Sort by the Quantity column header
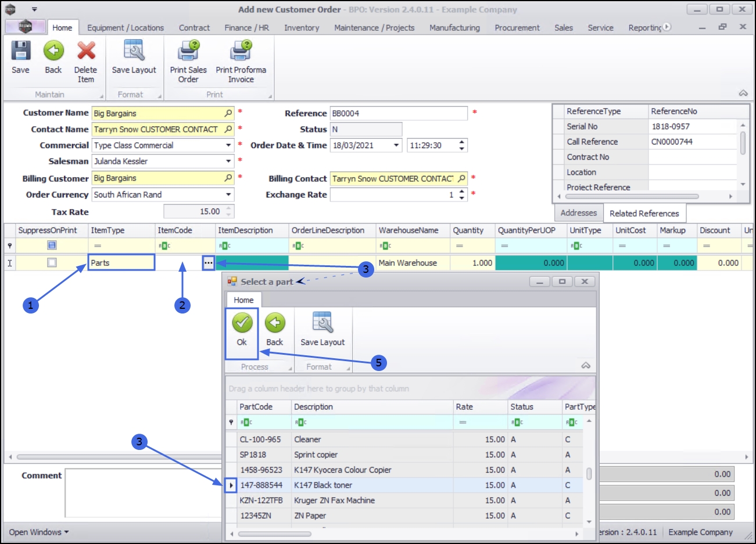756x544 pixels. coord(472,230)
